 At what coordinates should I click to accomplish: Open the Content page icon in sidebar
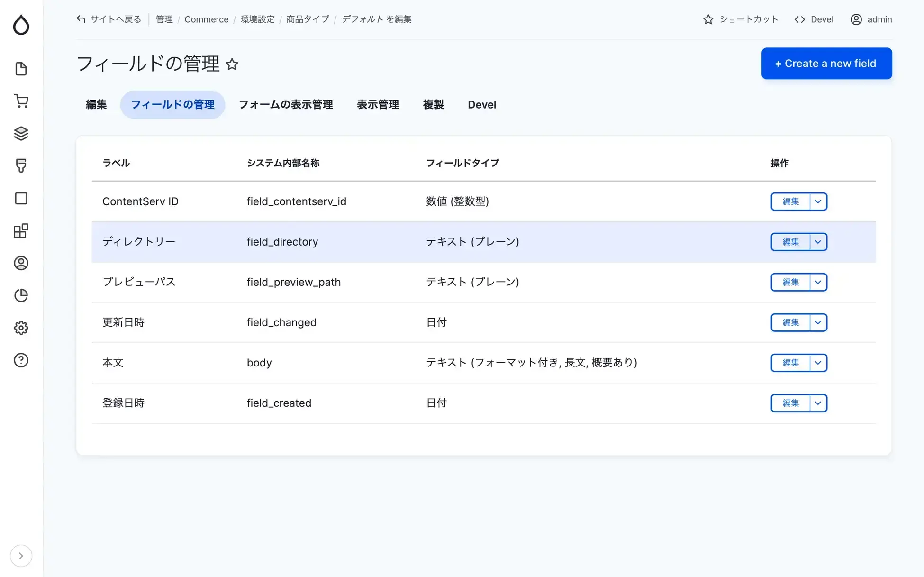pos(21,69)
